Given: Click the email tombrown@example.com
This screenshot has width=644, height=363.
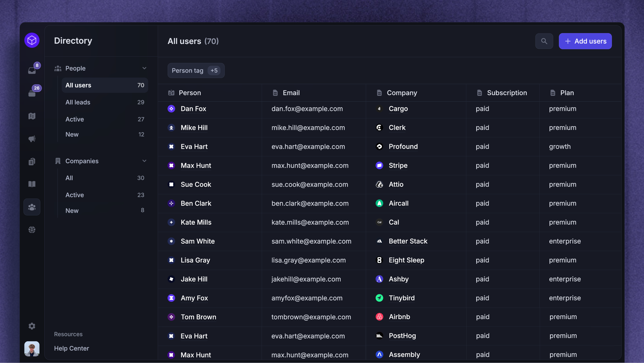Looking at the screenshot, I should (311, 317).
